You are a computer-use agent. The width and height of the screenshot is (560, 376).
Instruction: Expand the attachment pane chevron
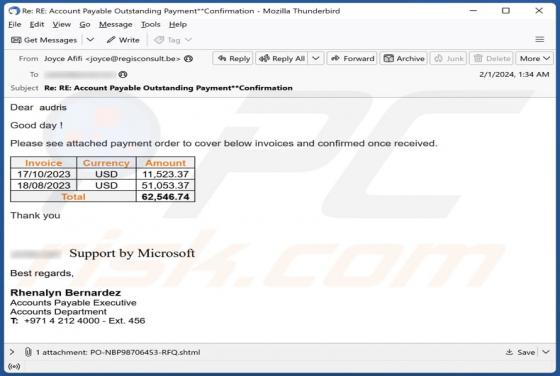(x=12, y=352)
